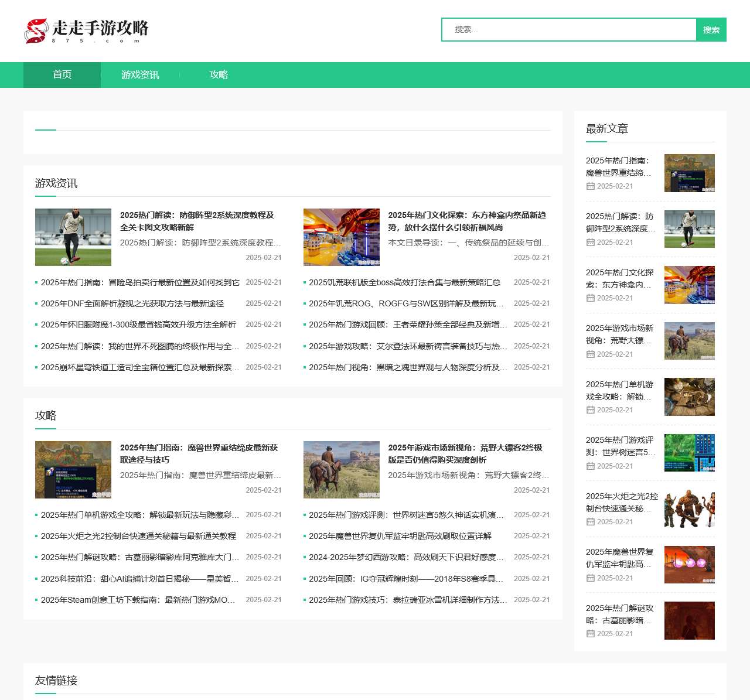The image size is (750, 700).
Task: Open headline 防御阵型2系统深度教程及全关卡图文攻略
Action: [x=197, y=221]
